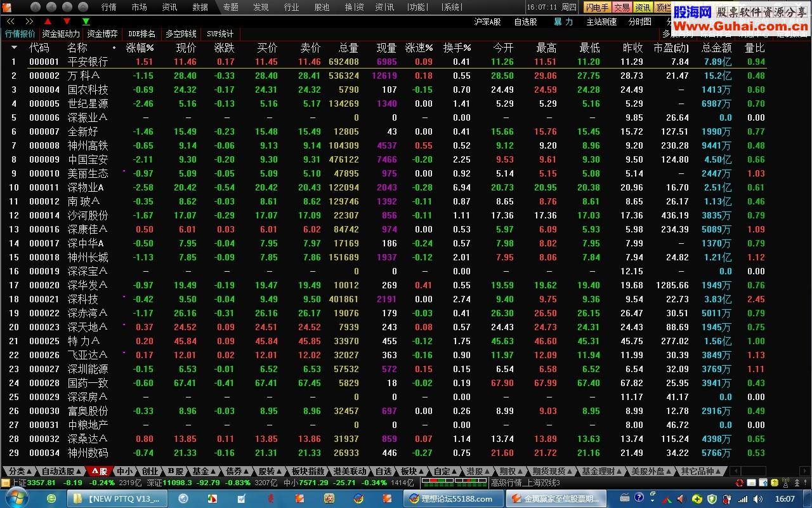
Task: Sort by the 涨幅% column header
Action: [140, 48]
